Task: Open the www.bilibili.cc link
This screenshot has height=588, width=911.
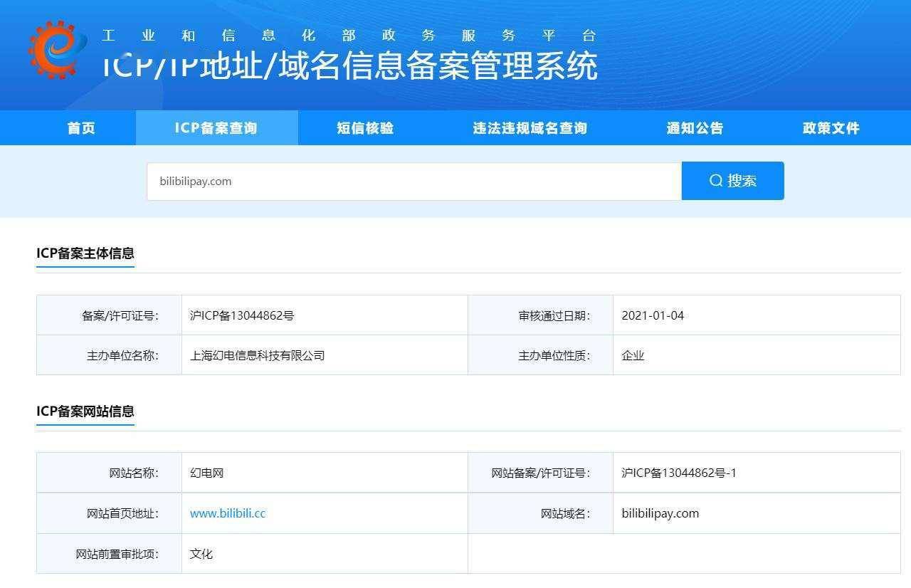Action: click(x=227, y=513)
